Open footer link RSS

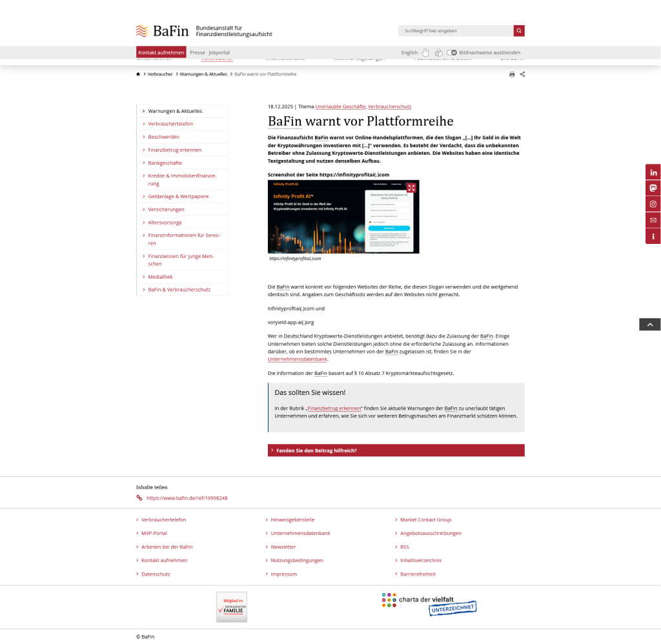click(404, 547)
